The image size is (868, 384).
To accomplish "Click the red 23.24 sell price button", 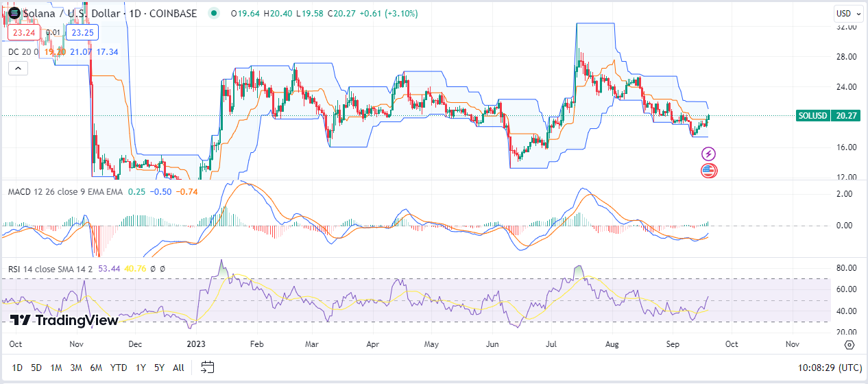I will pos(24,32).
